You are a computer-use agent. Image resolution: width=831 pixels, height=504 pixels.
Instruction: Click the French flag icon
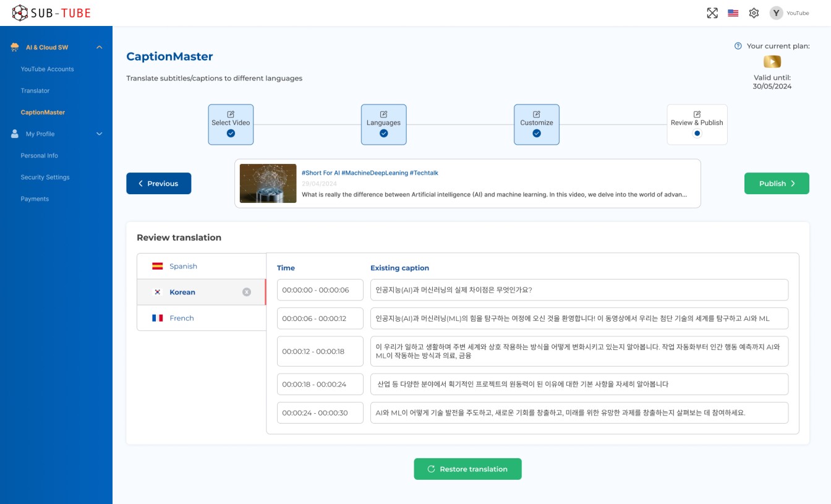pos(158,318)
